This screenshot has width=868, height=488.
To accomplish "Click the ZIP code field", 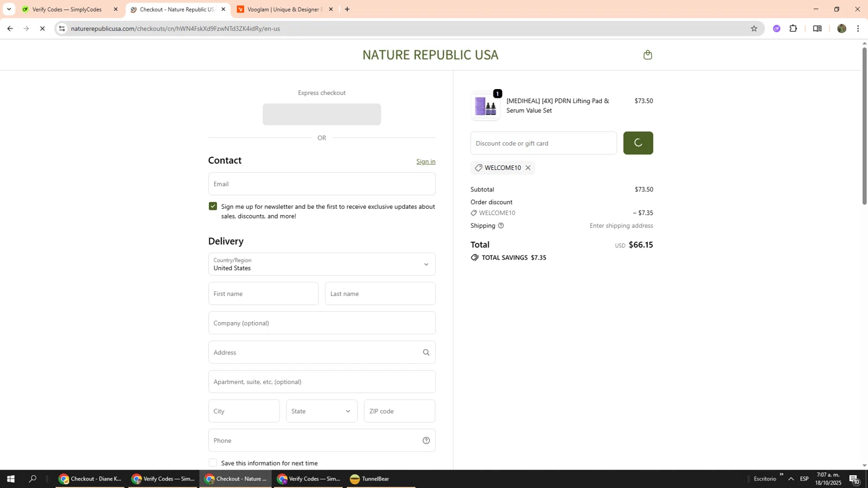I will [x=399, y=411].
